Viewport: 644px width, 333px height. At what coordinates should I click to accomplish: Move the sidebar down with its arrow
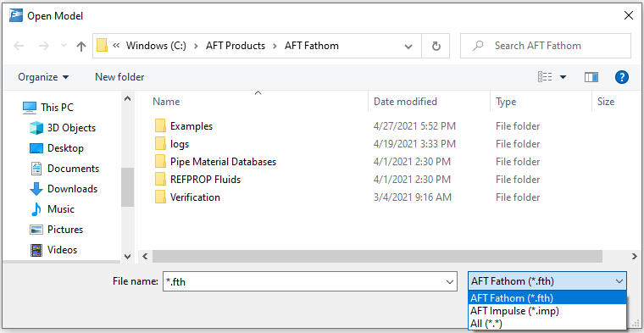pyautogui.click(x=128, y=257)
